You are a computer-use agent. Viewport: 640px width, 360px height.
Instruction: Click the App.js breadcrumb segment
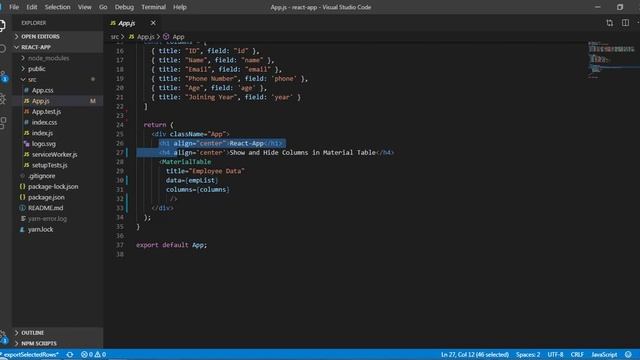coord(142,37)
